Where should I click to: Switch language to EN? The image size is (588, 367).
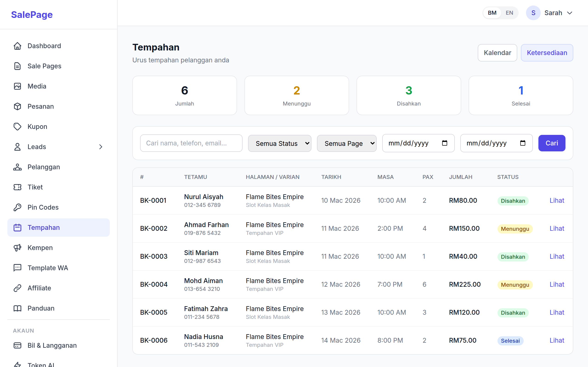point(509,13)
